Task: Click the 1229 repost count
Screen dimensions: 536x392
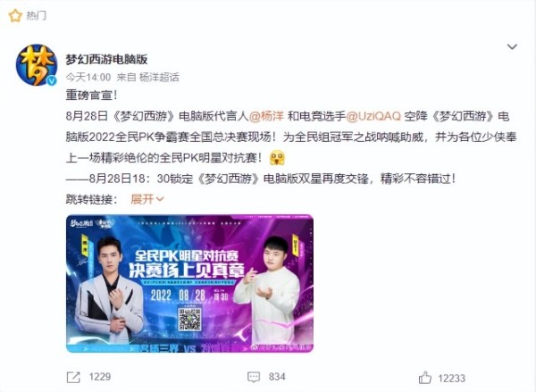Action: (100, 377)
